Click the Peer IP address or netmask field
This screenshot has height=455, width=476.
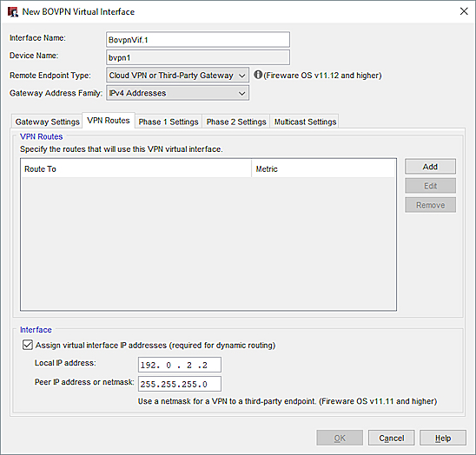[x=180, y=384]
